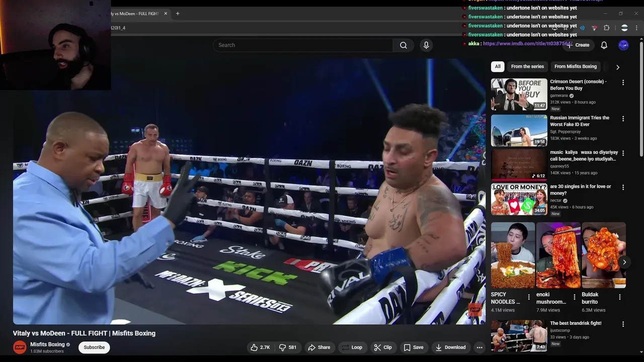The height and width of the screenshot is (362, 644).
Task: Subscribe to Misfits Boxing
Action: pos(94,347)
